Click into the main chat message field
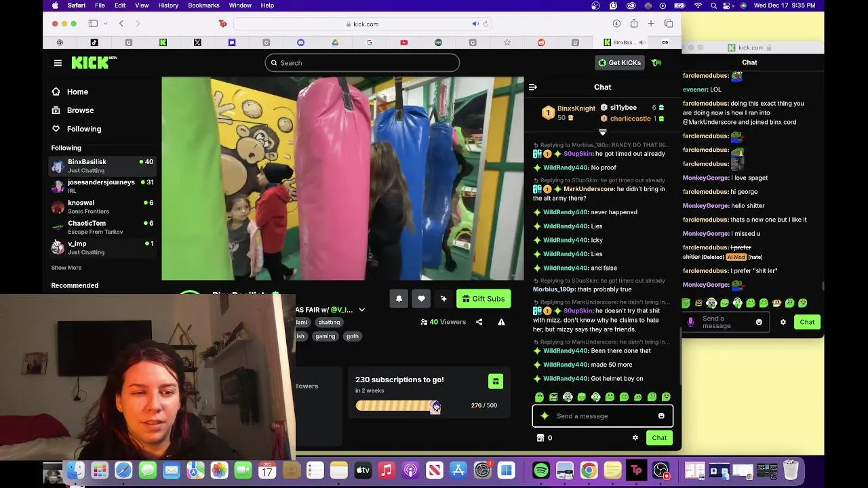Viewport: 868px width, 488px height. click(603, 416)
